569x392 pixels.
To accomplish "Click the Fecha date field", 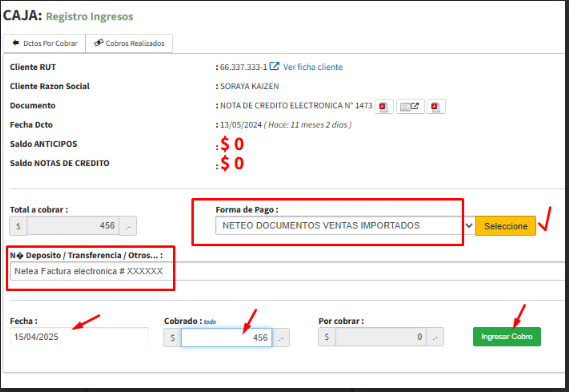I will coord(79,337).
